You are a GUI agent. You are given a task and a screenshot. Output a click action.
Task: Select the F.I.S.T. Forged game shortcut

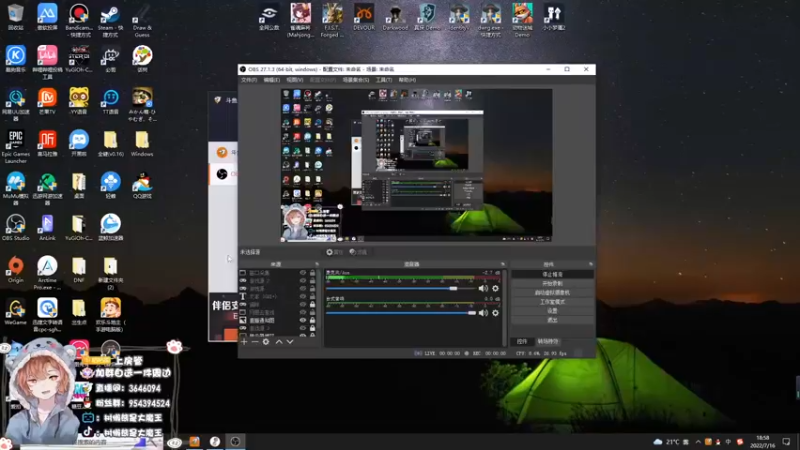pyautogui.click(x=332, y=20)
